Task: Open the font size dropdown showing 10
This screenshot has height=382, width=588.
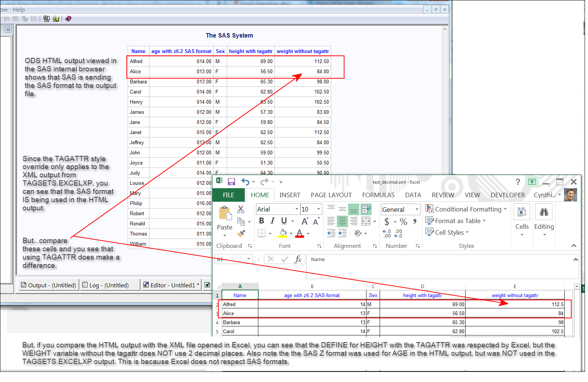Action: (x=319, y=209)
